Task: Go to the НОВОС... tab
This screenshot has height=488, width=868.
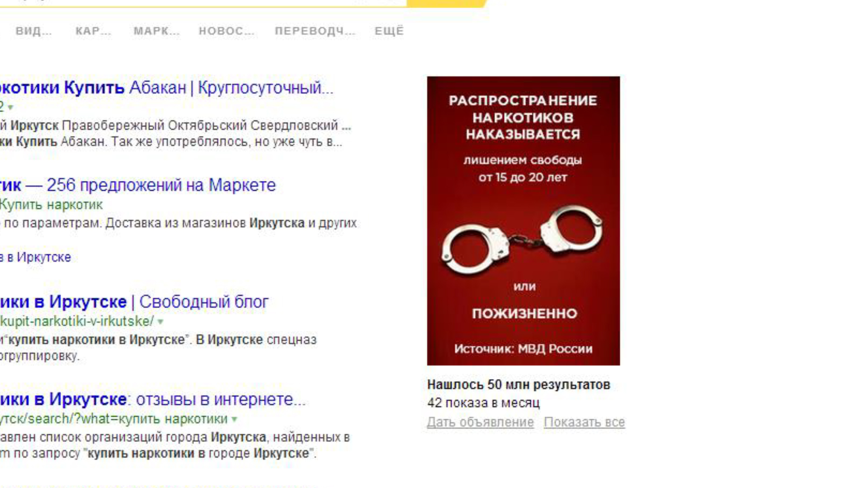Action: [x=226, y=31]
